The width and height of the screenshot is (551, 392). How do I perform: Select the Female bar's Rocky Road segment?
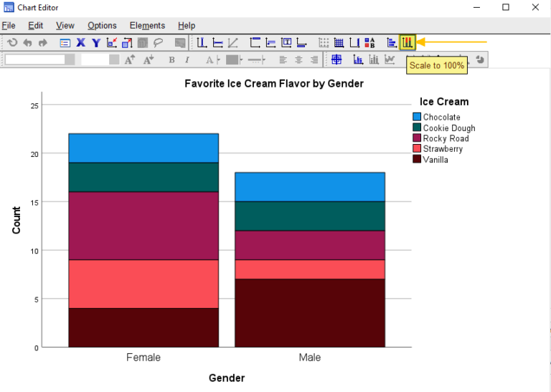tap(143, 226)
